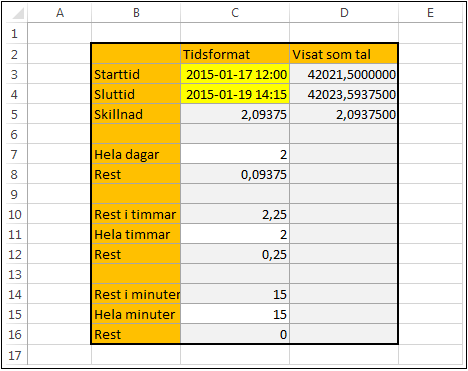Select row 1 header
468x371 pixels.
[x=14, y=33]
